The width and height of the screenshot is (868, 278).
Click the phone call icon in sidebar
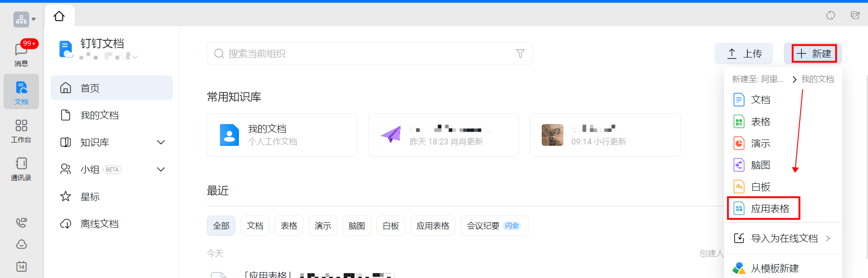coord(21,222)
